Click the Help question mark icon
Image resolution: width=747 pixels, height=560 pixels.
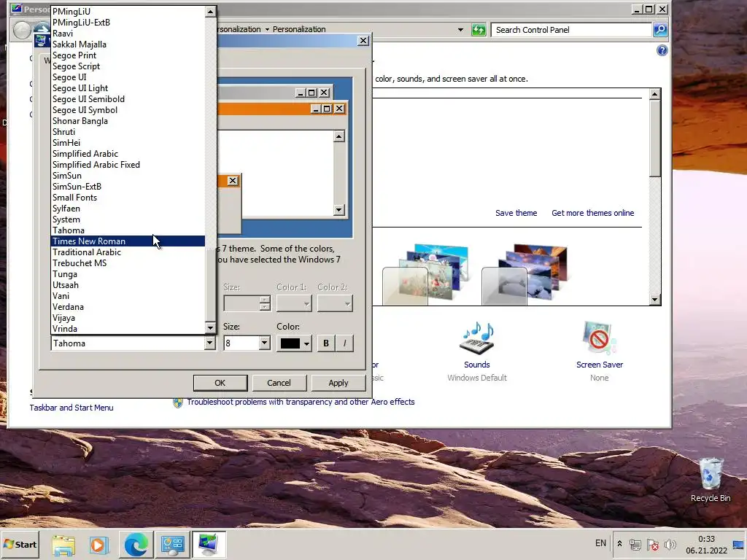click(x=662, y=50)
